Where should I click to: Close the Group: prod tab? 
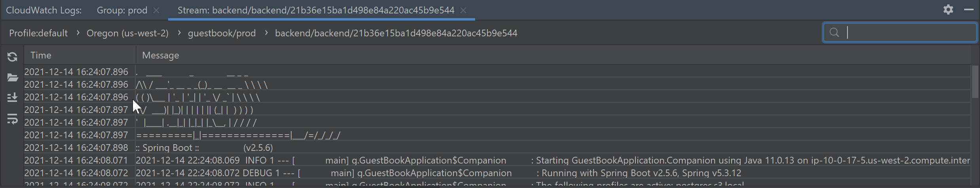tap(156, 10)
